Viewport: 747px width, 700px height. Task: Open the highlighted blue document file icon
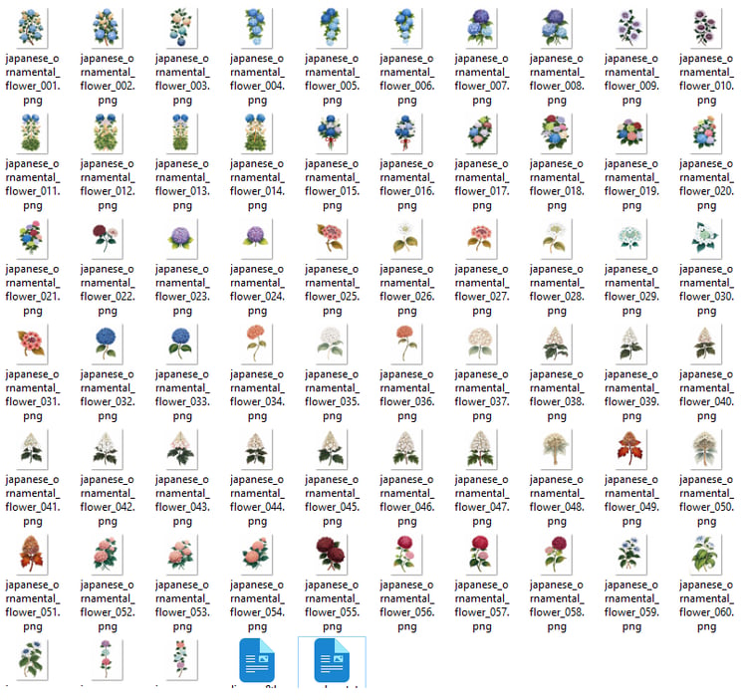pos(332,660)
